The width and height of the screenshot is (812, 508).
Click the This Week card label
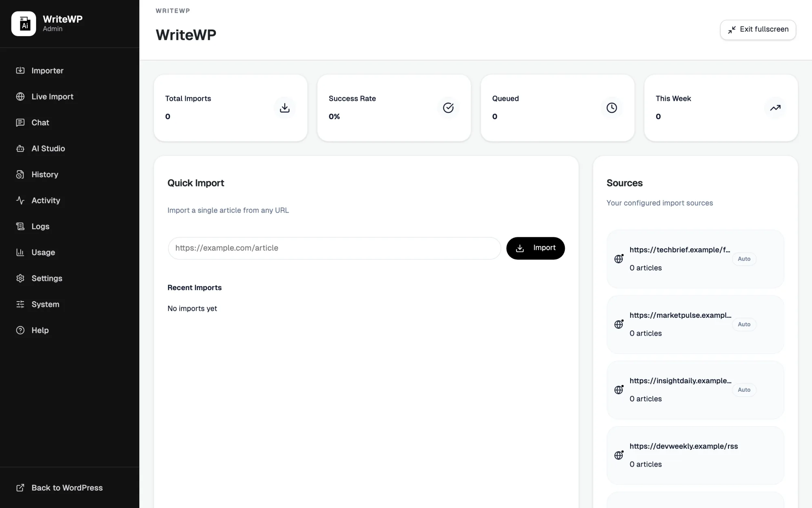coord(673,98)
